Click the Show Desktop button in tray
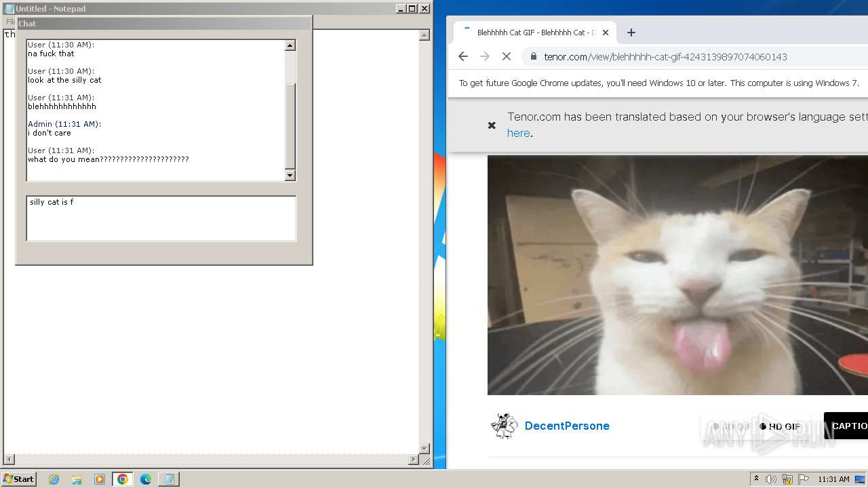The height and width of the screenshot is (488, 868). point(861,479)
